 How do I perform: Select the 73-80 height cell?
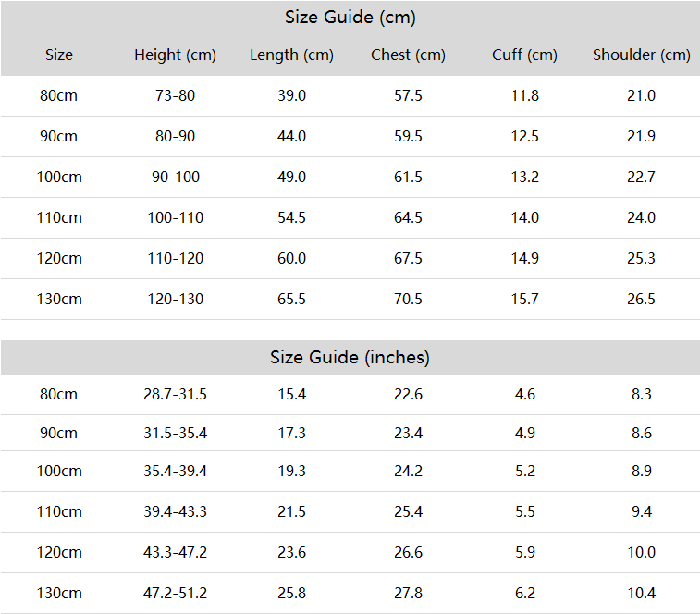pos(175,95)
